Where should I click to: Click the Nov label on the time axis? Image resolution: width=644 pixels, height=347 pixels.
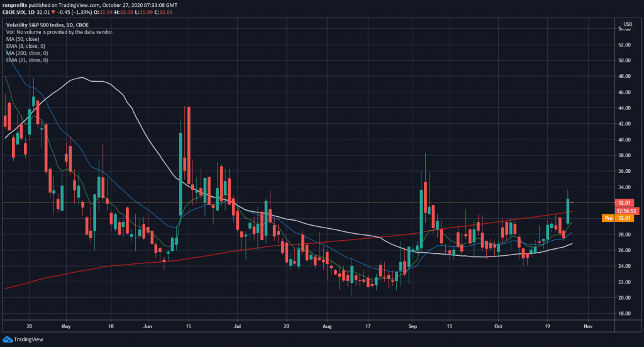point(587,327)
